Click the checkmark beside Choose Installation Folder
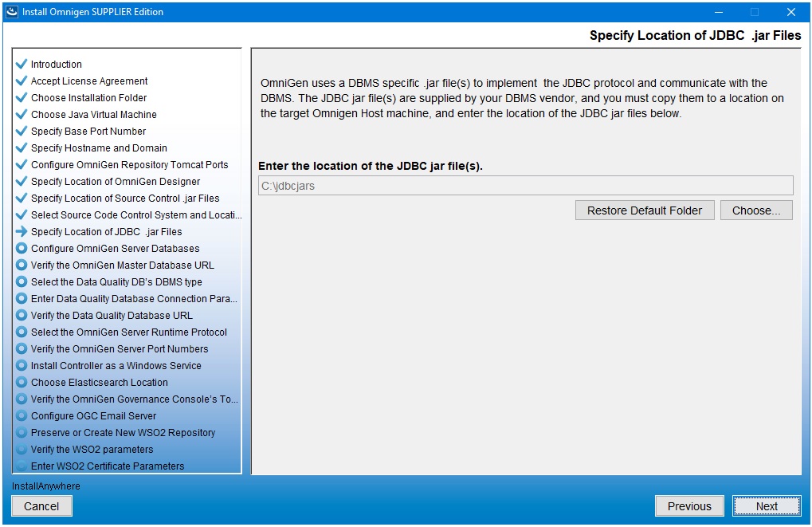This screenshot has height=527, width=812. click(x=22, y=97)
